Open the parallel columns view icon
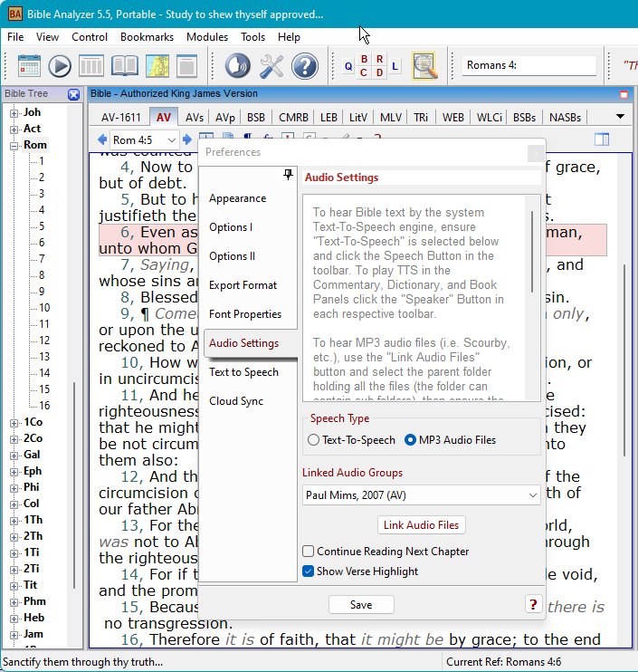This screenshot has height=672, width=638. point(91,66)
